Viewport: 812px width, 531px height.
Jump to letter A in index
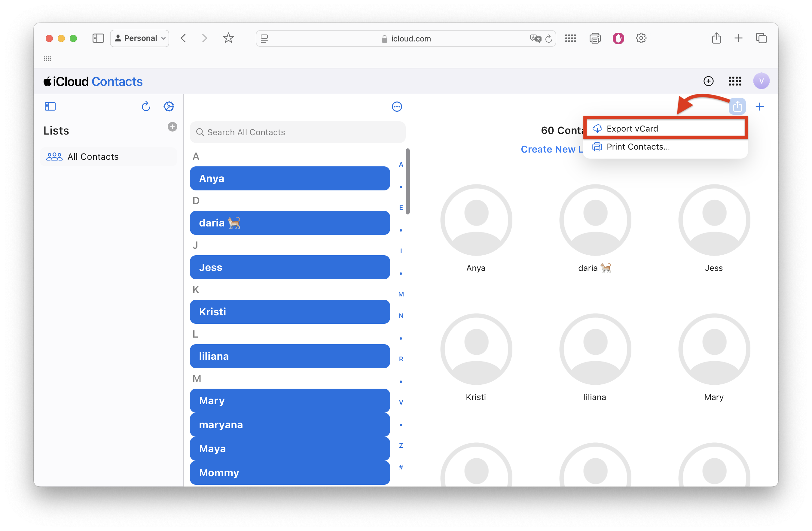401,164
